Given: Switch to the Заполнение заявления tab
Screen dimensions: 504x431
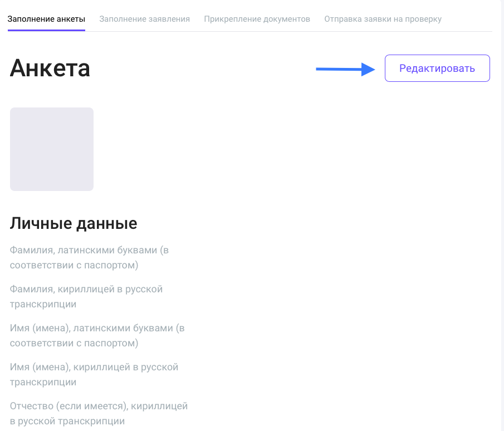Looking at the screenshot, I should [144, 19].
